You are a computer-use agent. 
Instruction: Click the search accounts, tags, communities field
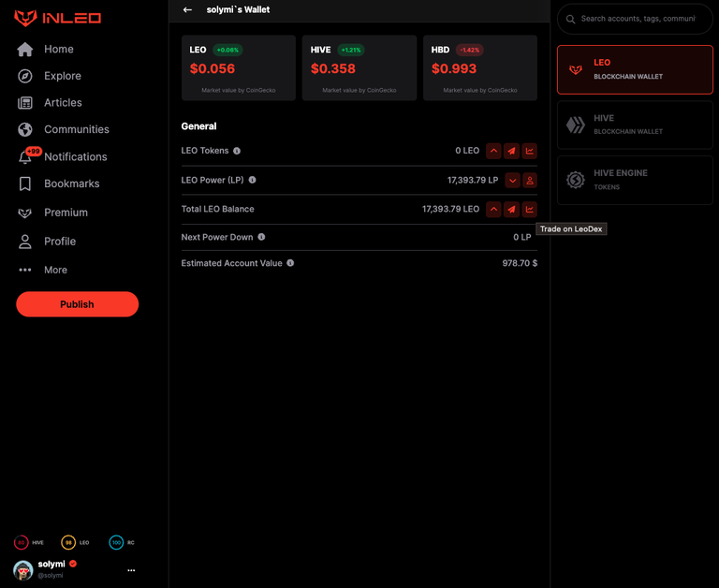tap(635, 19)
